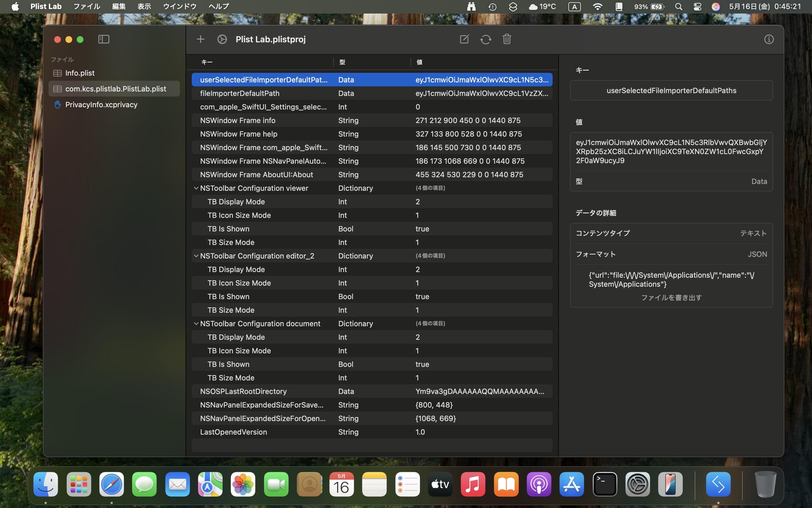This screenshot has width=812, height=508.
Task: Click the refresh reload toolbar icon
Action: [486, 39]
